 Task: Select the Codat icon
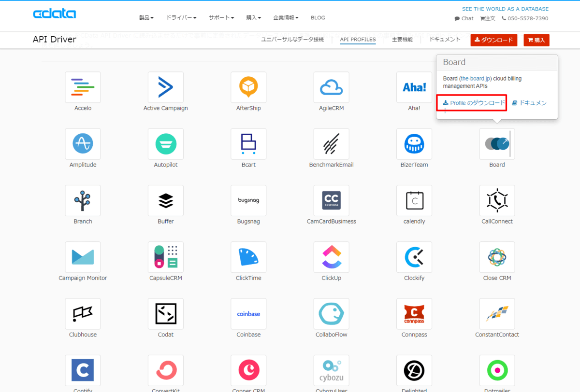(166, 314)
